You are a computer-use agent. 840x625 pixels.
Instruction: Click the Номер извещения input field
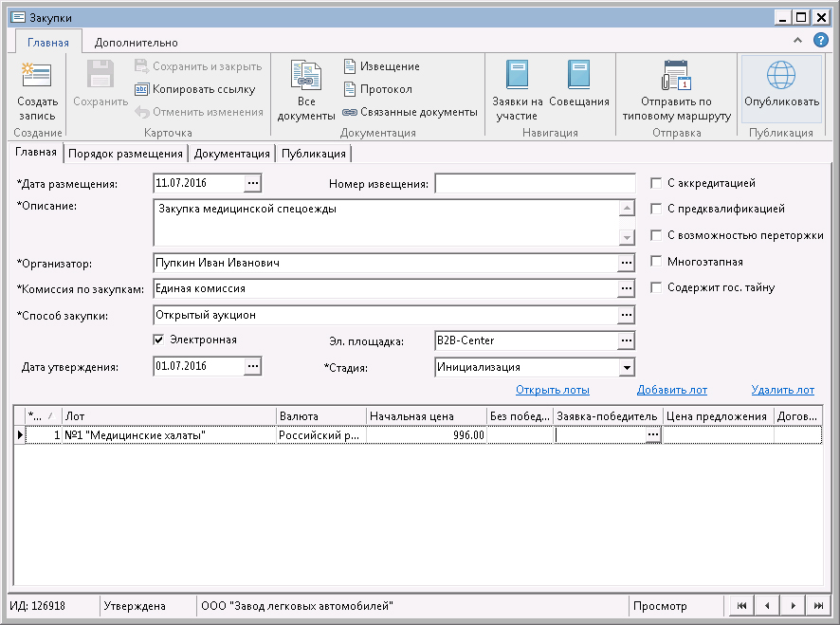click(x=535, y=183)
